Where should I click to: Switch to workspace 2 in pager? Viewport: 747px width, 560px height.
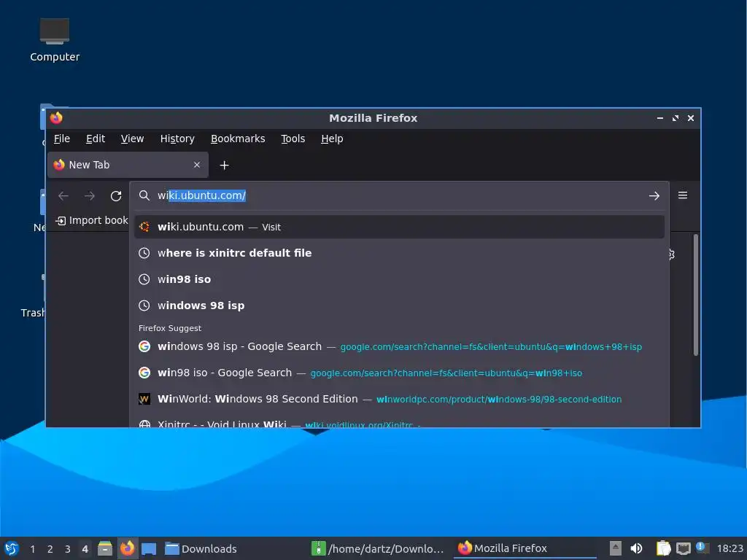click(50, 549)
